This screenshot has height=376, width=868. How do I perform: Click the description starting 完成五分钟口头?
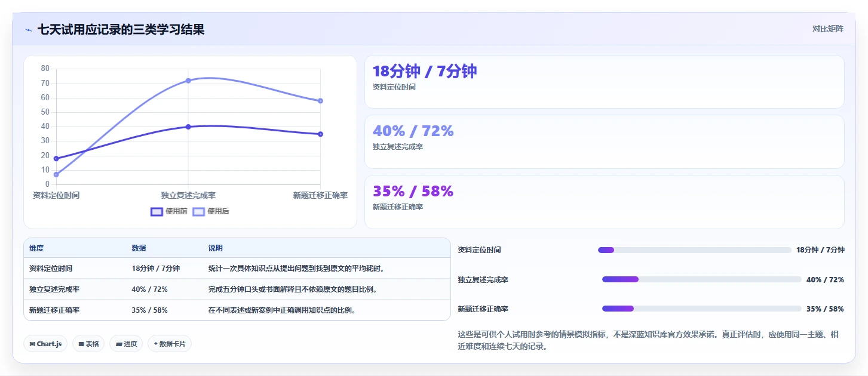click(293, 289)
